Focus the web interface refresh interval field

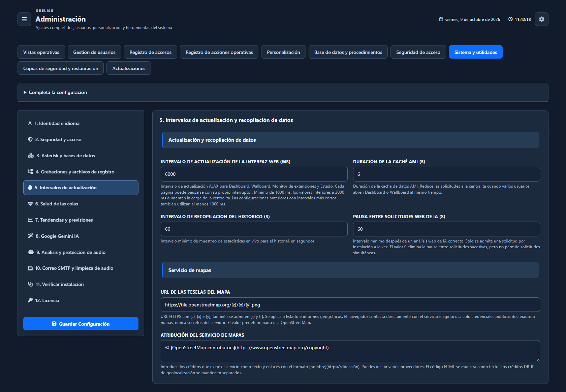pyautogui.click(x=254, y=174)
